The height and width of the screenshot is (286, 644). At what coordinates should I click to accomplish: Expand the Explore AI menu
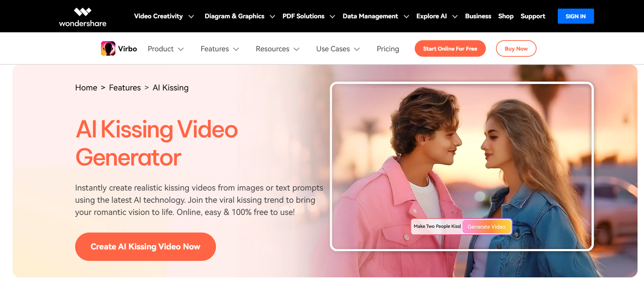(x=436, y=16)
